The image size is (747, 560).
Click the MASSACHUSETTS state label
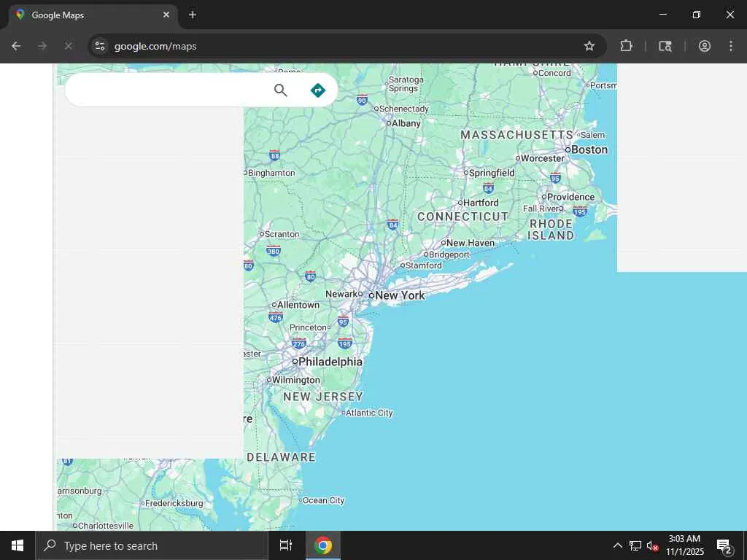[517, 135]
